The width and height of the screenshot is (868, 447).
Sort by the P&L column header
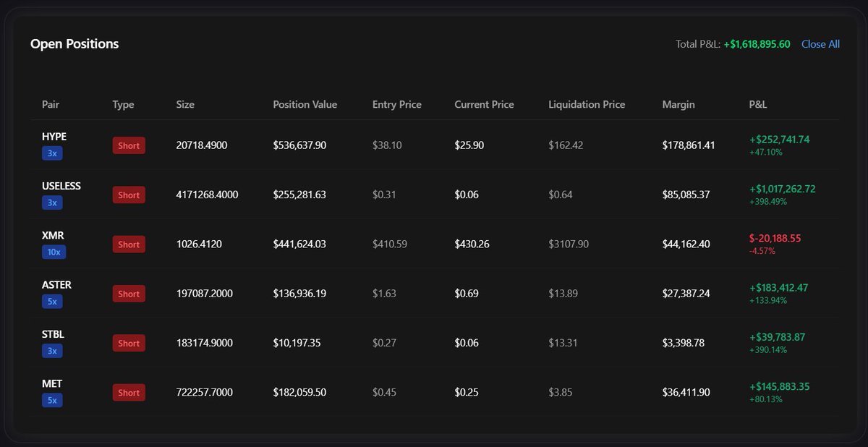point(758,104)
